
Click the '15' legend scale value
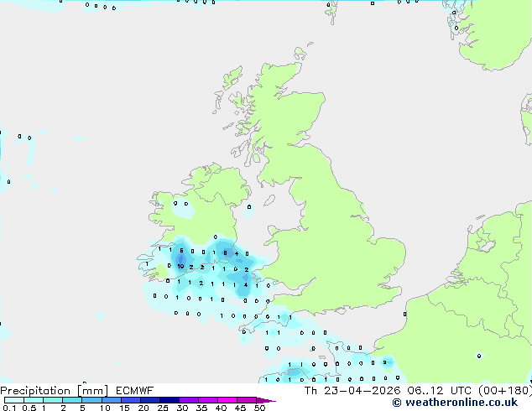(x=124, y=408)
